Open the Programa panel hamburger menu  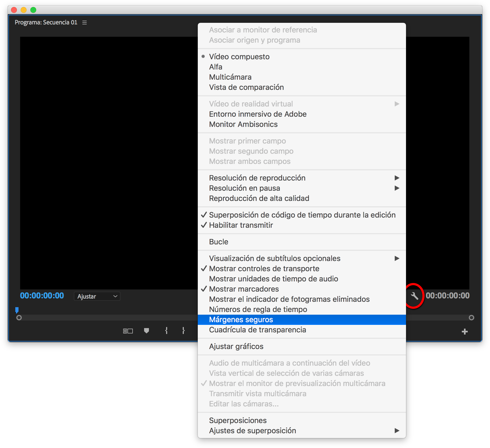[x=85, y=23]
